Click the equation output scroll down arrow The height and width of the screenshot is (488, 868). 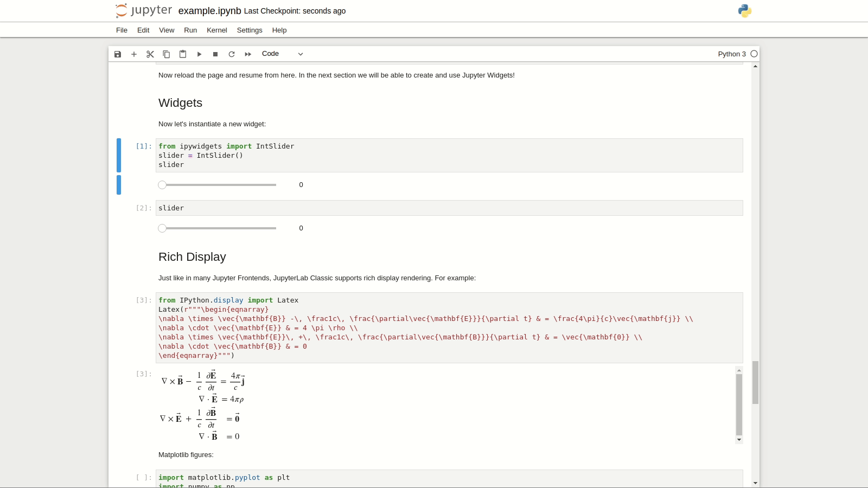click(739, 440)
